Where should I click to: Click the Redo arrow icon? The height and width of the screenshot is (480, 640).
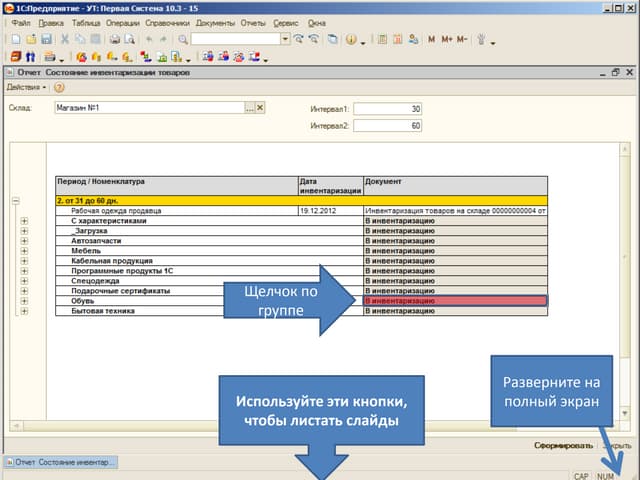tap(163, 39)
